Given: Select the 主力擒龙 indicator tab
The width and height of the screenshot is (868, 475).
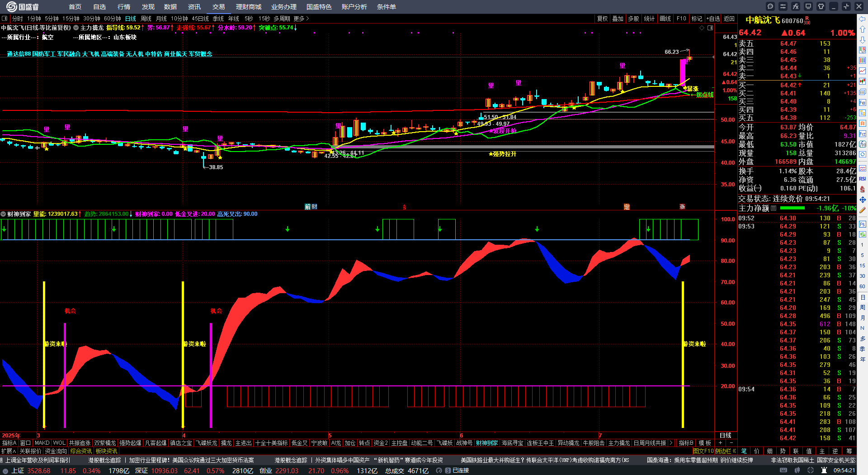Looking at the screenshot, I should pyautogui.click(x=619, y=443).
